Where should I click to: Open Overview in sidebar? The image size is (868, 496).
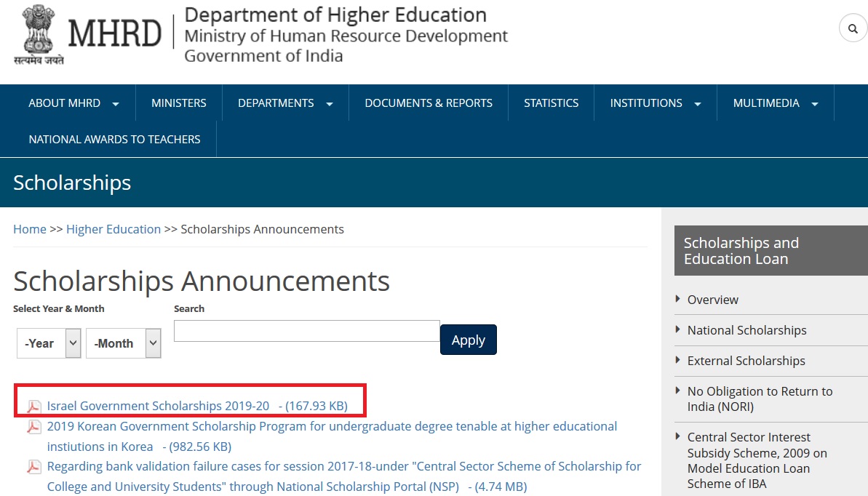click(x=713, y=300)
